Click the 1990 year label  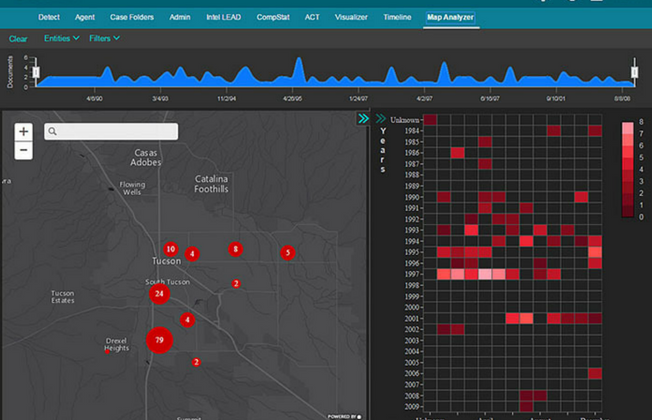coord(412,197)
